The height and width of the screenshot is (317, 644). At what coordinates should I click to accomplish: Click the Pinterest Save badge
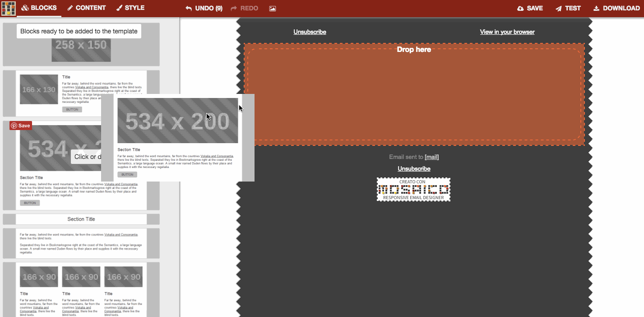pyautogui.click(x=21, y=126)
